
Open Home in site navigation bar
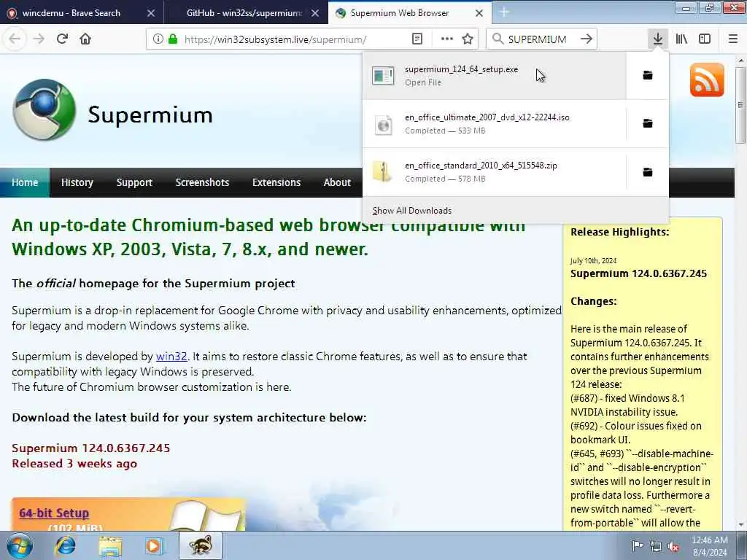[25, 182]
